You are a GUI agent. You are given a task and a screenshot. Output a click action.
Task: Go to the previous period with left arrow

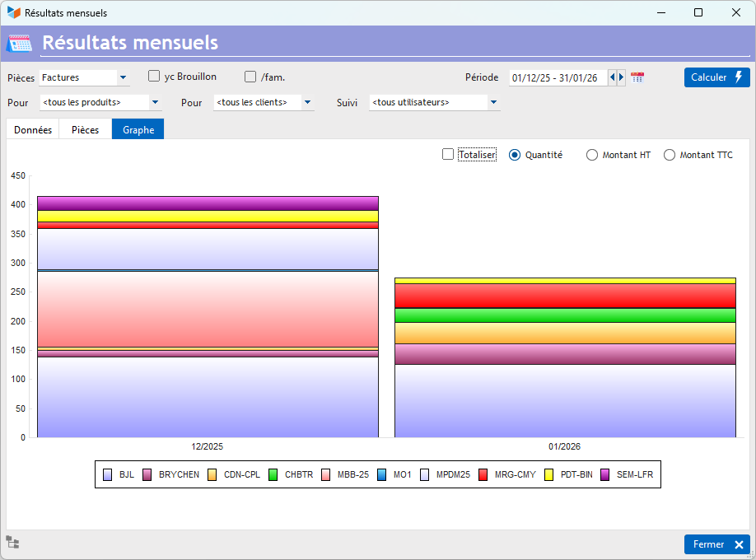pyautogui.click(x=613, y=77)
